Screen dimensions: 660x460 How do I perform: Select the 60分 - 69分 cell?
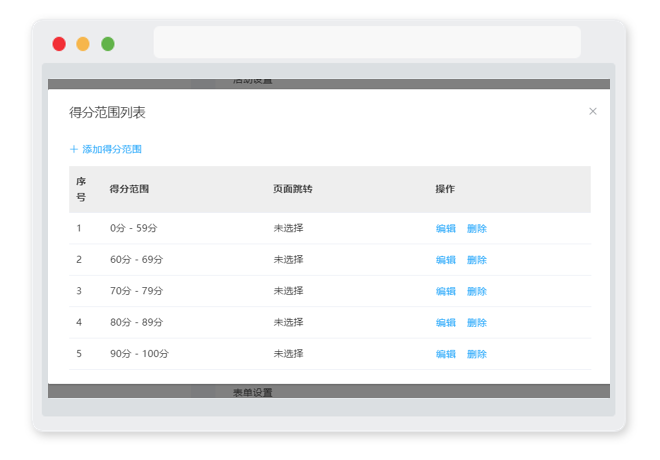(136, 260)
